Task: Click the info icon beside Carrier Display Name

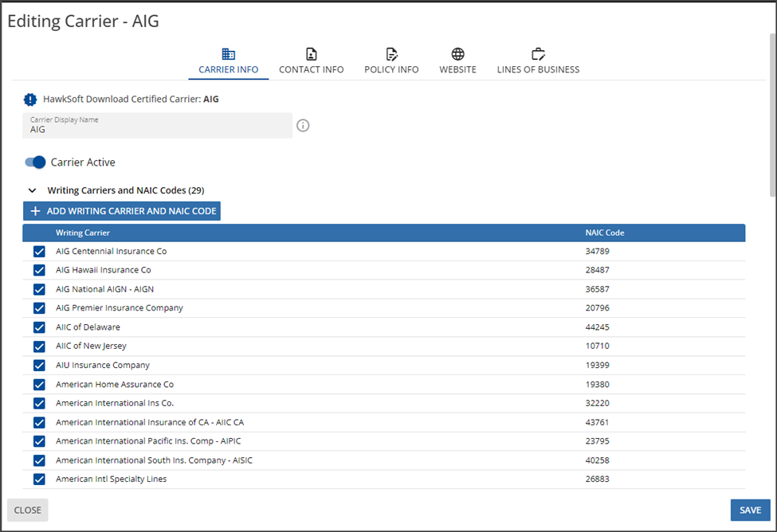Action: click(x=303, y=126)
